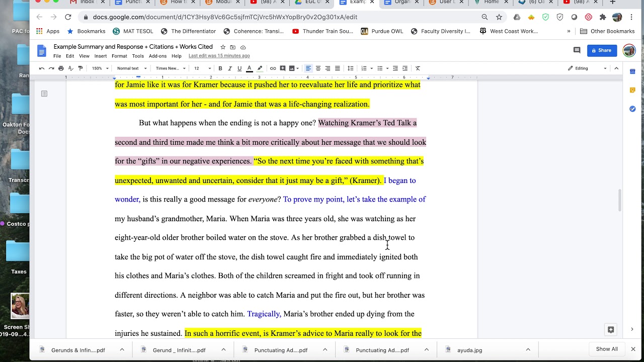Viewport: 644px width, 362px height.
Task: Open the text color picker
Action: [249, 68]
